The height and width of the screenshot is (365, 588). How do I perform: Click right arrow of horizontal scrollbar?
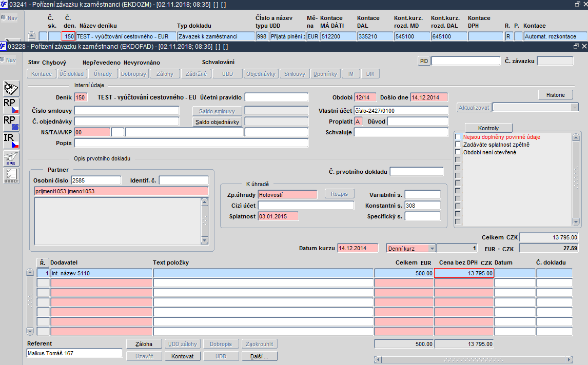point(569,360)
